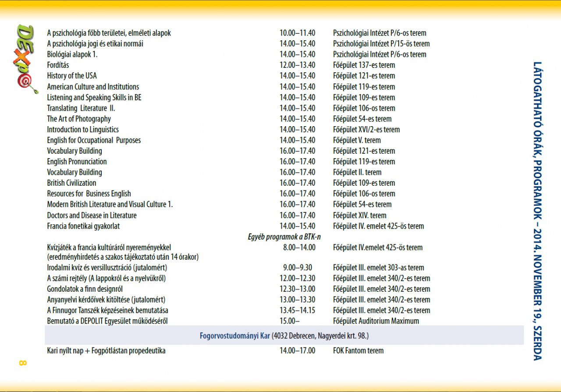Click "Doctors and Disease in Literature"
Viewport: 561px width, 392px height.
(x=92, y=215)
